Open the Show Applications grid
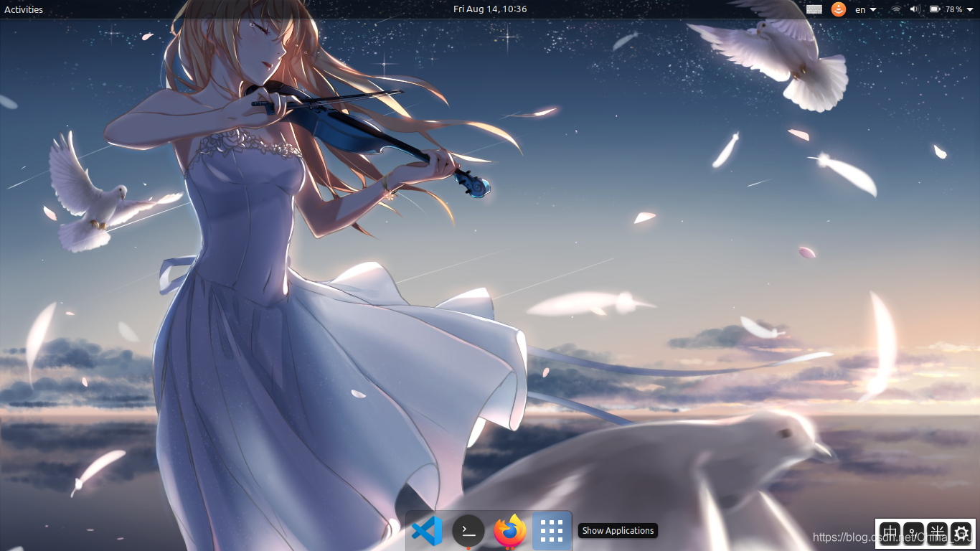 (552, 531)
